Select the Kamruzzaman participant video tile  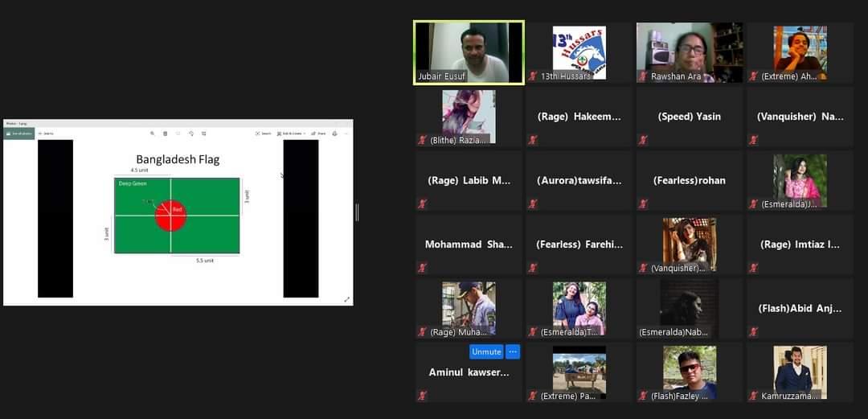coord(800,372)
